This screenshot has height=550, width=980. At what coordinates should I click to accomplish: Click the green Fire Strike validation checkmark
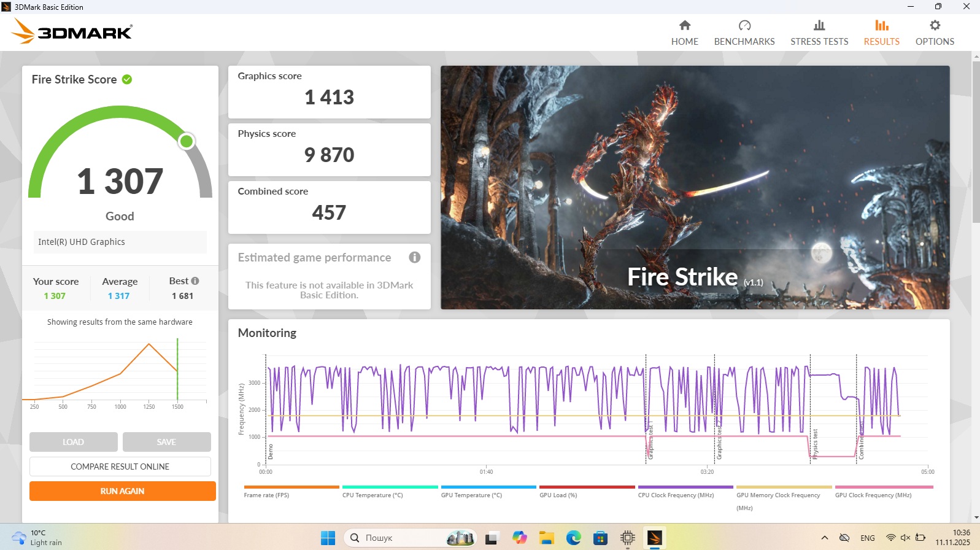tap(127, 79)
